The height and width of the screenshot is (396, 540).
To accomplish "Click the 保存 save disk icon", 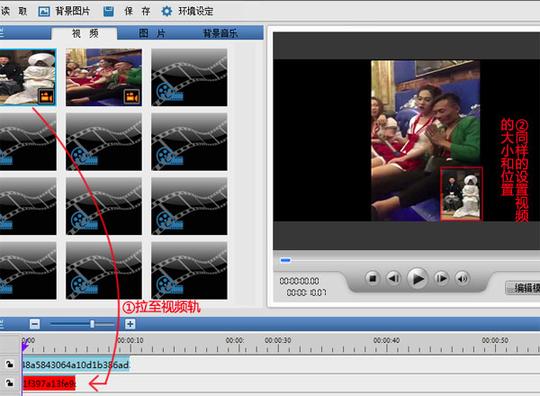I will click(109, 11).
